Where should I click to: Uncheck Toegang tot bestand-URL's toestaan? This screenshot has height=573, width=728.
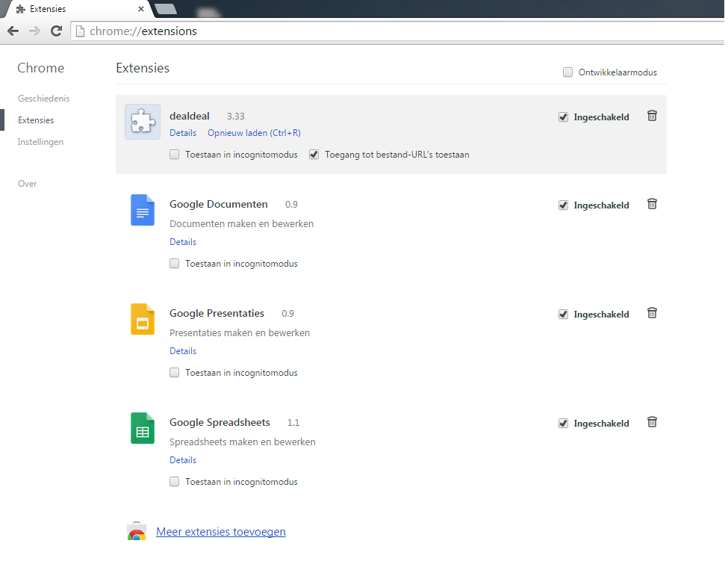point(314,155)
